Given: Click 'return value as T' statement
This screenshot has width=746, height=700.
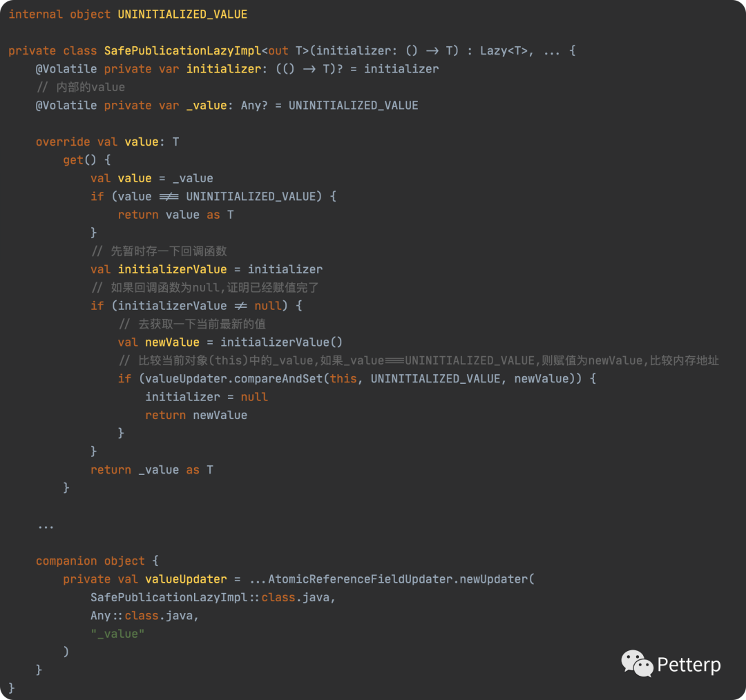Looking at the screenshot, I should click(x=175, y=215).
